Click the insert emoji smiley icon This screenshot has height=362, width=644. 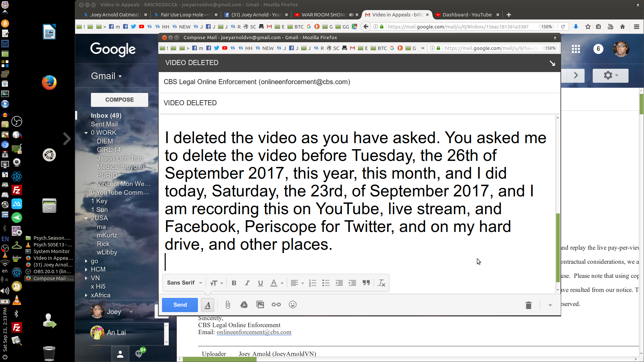point(293,305)
